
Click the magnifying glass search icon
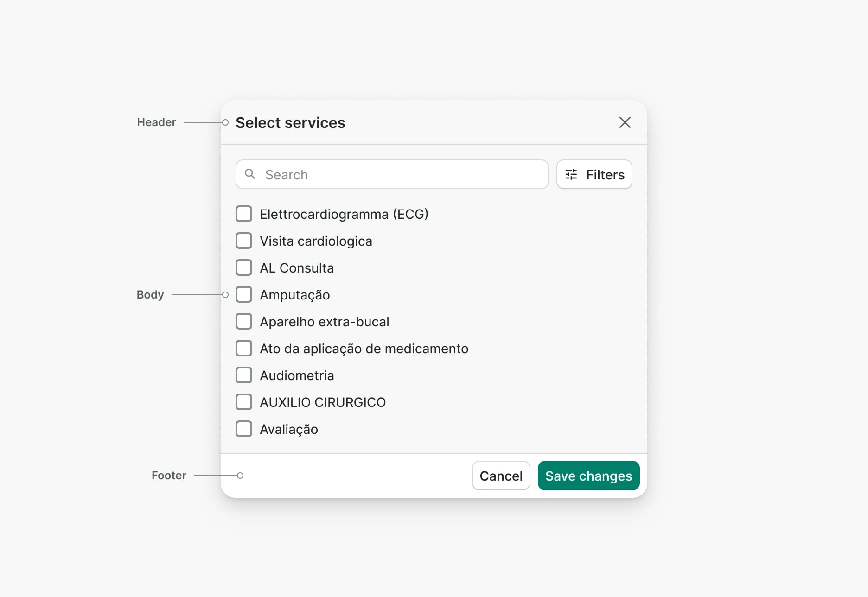click(x=250, y=174)
